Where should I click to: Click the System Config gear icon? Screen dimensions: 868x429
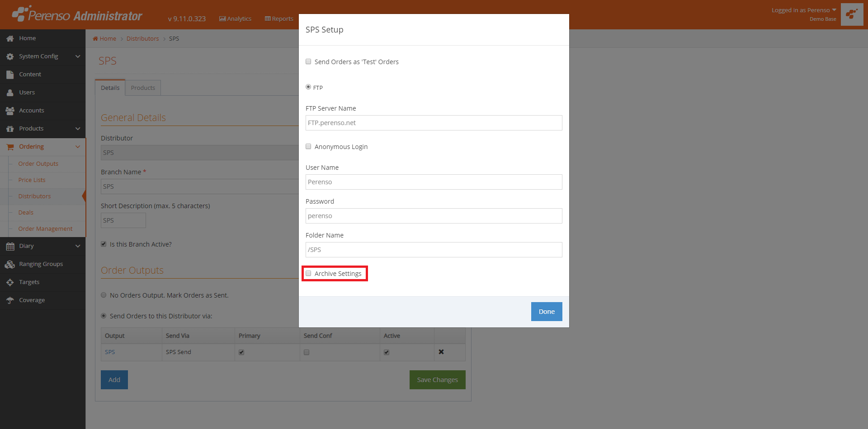click(x=10, y=56)
